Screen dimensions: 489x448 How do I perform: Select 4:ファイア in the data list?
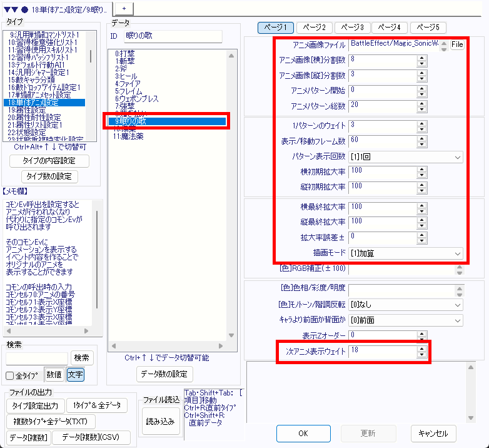[128, 83]
